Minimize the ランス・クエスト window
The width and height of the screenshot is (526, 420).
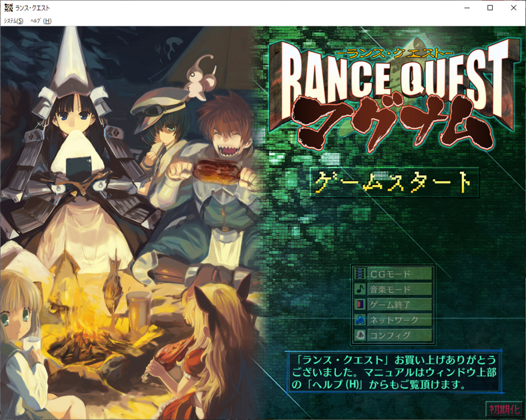[467, 8]
